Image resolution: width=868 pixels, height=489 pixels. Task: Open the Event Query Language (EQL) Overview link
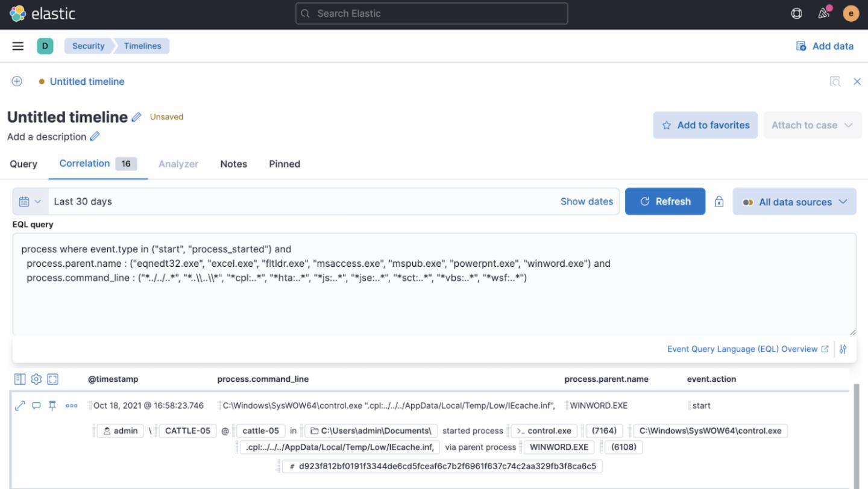tap(747, 349)
